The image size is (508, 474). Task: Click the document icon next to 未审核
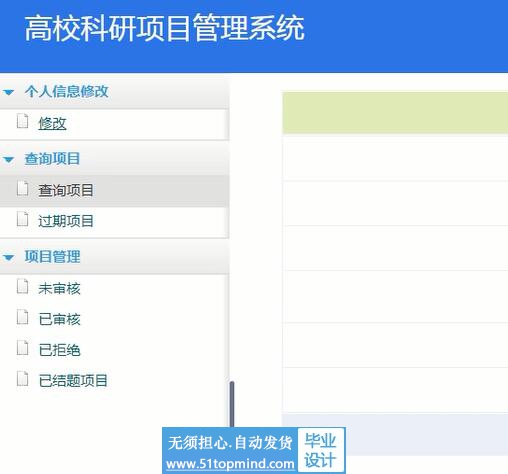click(x=22, y=286)
